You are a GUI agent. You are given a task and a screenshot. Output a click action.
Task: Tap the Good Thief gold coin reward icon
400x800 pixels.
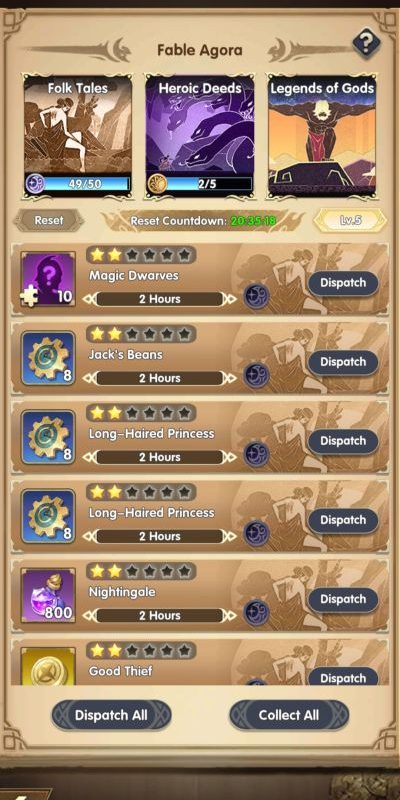tap(48, 666)
